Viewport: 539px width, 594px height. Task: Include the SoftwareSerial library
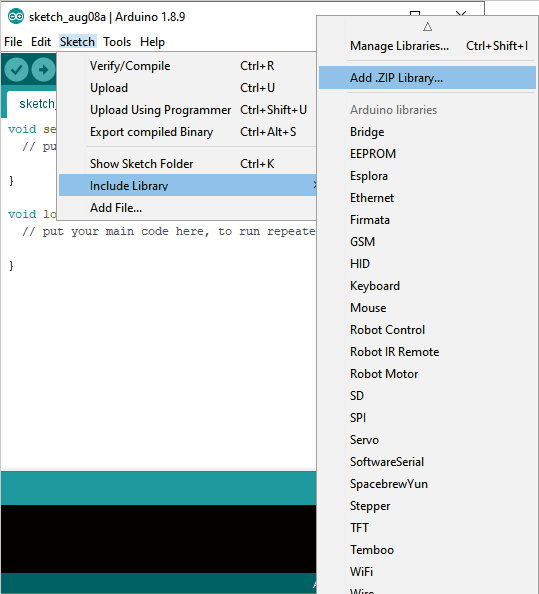click(x=427, y=462)
